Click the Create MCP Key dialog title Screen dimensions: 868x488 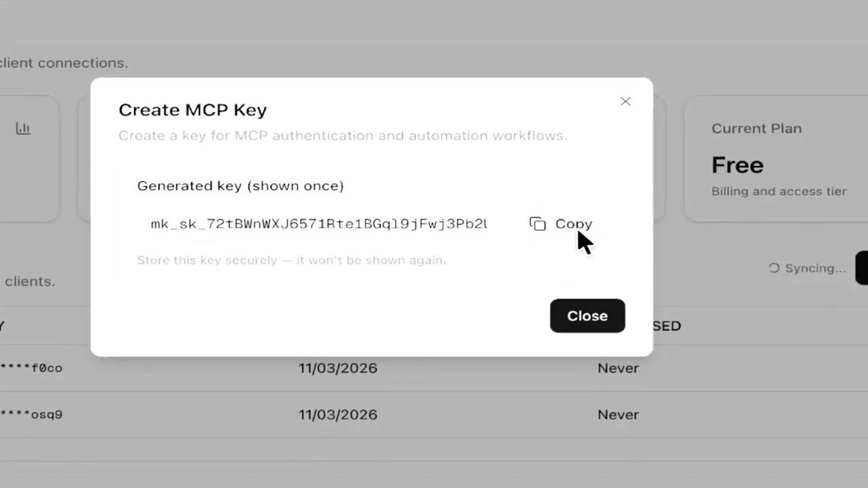193,110
